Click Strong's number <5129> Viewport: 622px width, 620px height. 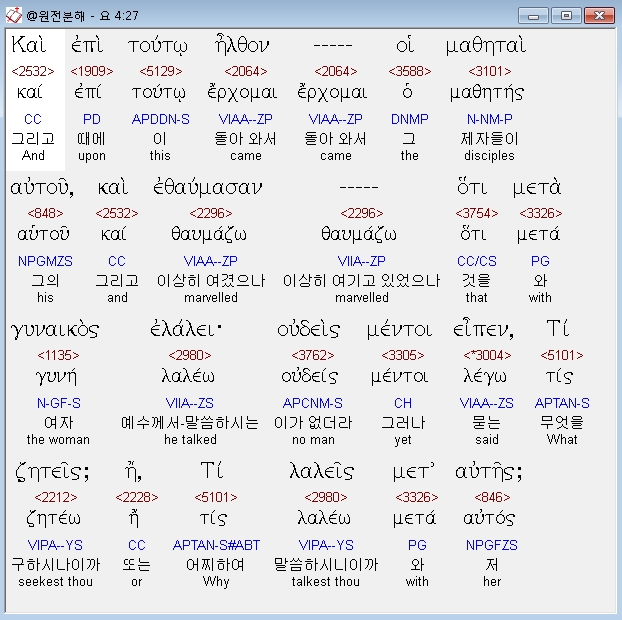tap(161, 71)
